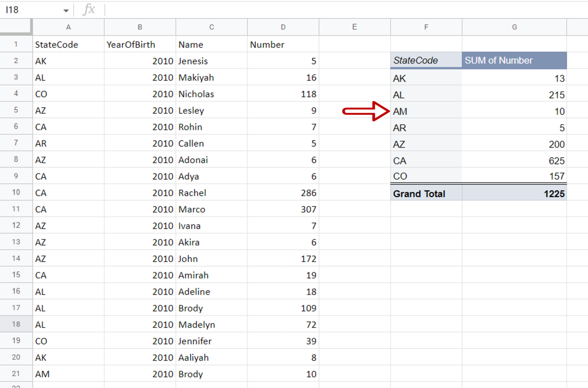Select the Grand Total label cell
Image resolution: width=588 pixels, height=388 pixels.
click(x=426, y=194)
